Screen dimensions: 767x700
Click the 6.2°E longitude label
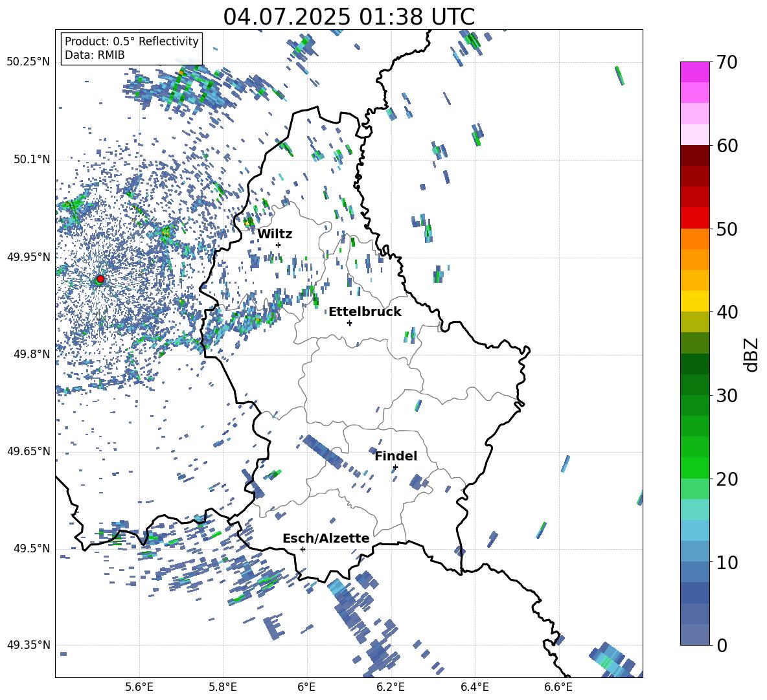[391, 687]
